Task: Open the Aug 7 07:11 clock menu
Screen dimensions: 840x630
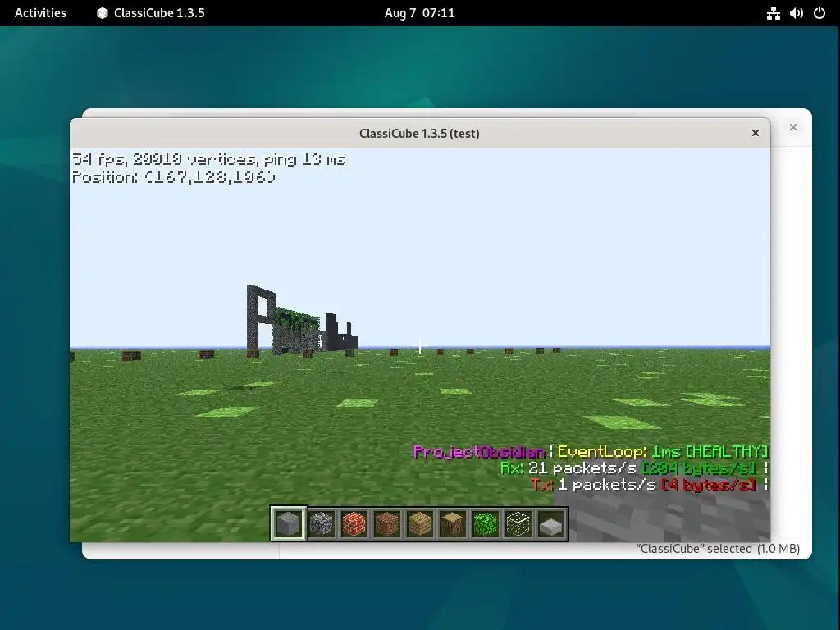Action: click(x=419, y=13)
